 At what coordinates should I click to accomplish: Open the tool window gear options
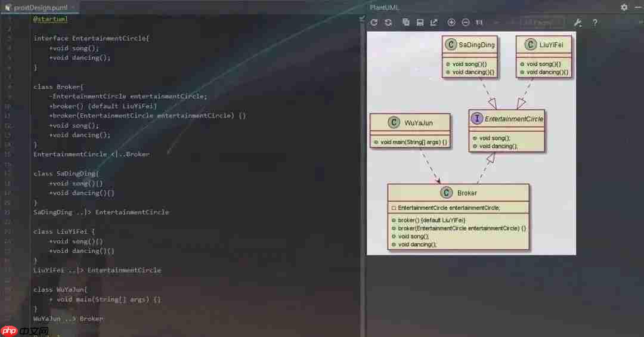click(624, 7)
